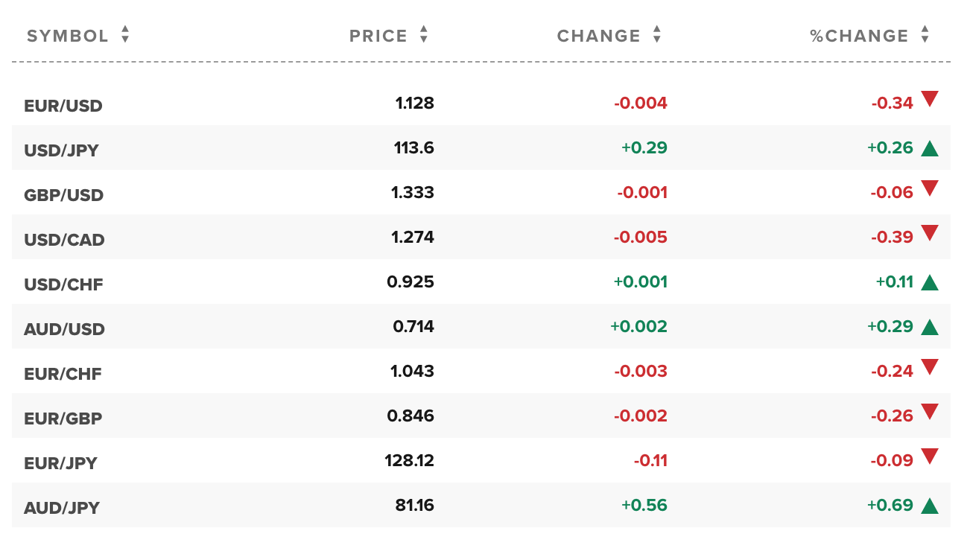Click the red down arrow in EUR/JPY row
Viewport: 970px width, 560px height.
(929, 456)
